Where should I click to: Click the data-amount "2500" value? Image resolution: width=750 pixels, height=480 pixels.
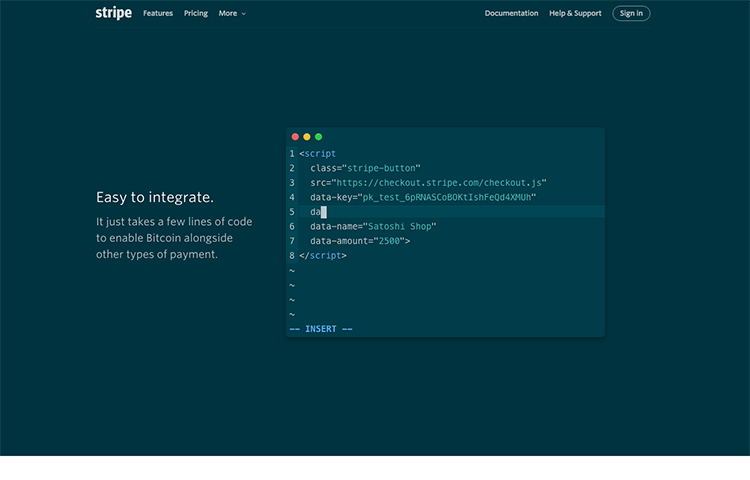click(387, 241)
